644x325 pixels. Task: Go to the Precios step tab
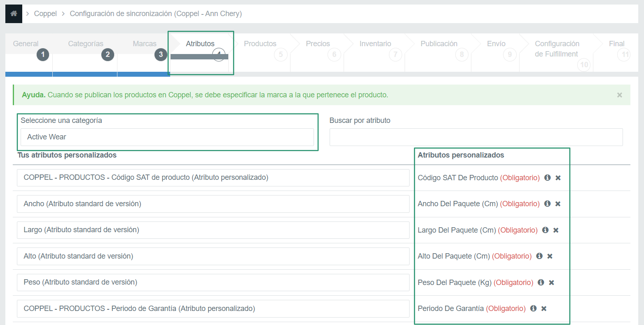[317, 52]
